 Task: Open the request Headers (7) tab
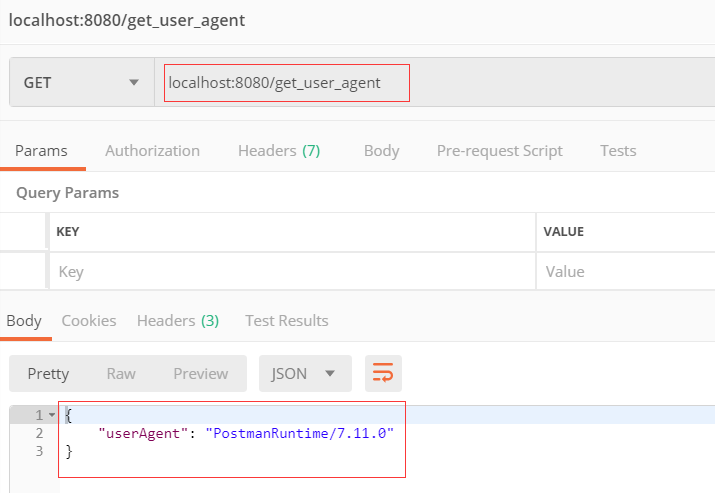[279, 151]
